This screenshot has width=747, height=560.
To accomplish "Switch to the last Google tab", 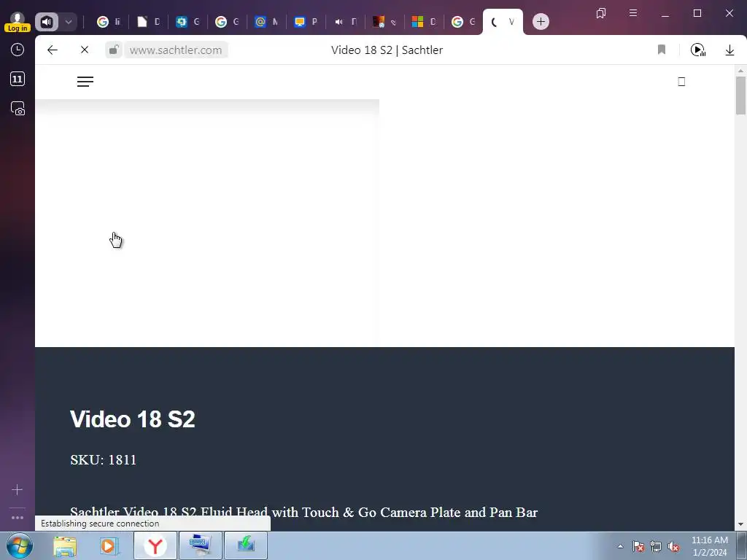I will click(x=463, y=22).
